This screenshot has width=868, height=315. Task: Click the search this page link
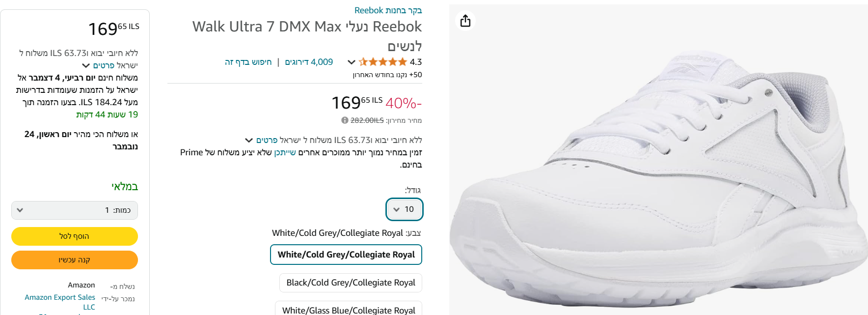point(248,62)
